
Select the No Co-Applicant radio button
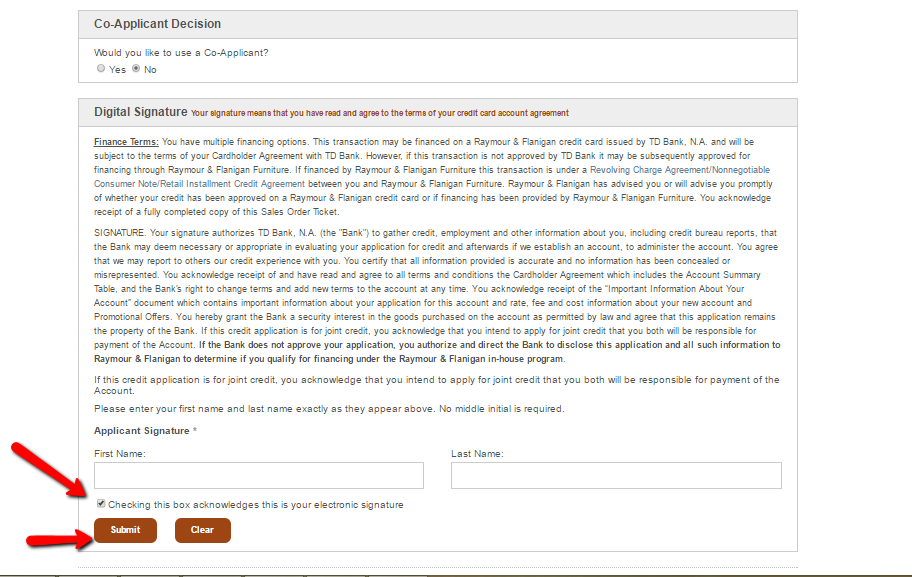[x=136, y=69]
